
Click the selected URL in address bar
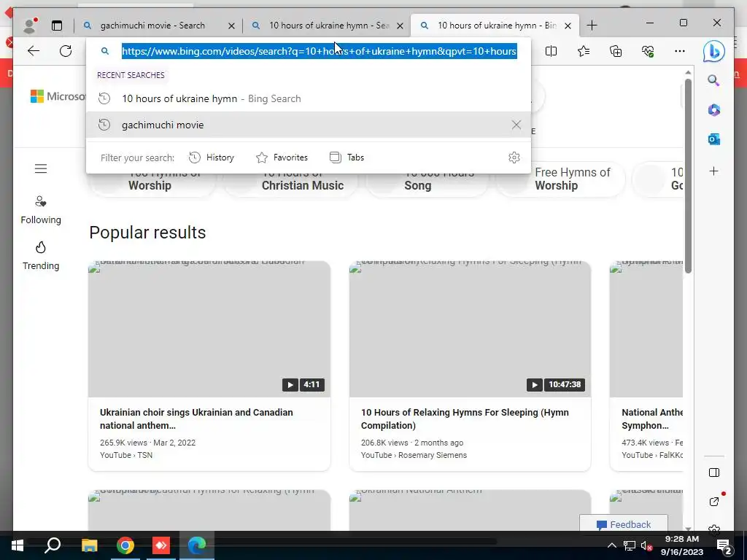pyautogui.click(x=320, y=51)
